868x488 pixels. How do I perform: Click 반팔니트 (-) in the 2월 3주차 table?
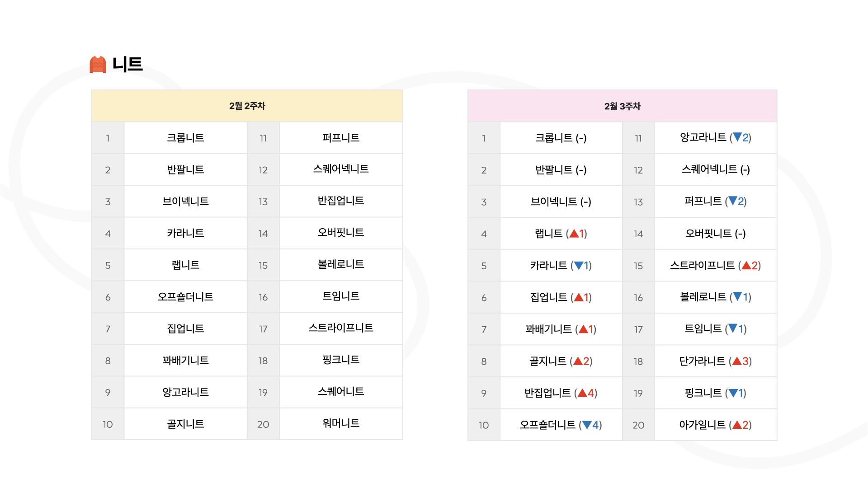pyautogui.click(x=561, y=169)
